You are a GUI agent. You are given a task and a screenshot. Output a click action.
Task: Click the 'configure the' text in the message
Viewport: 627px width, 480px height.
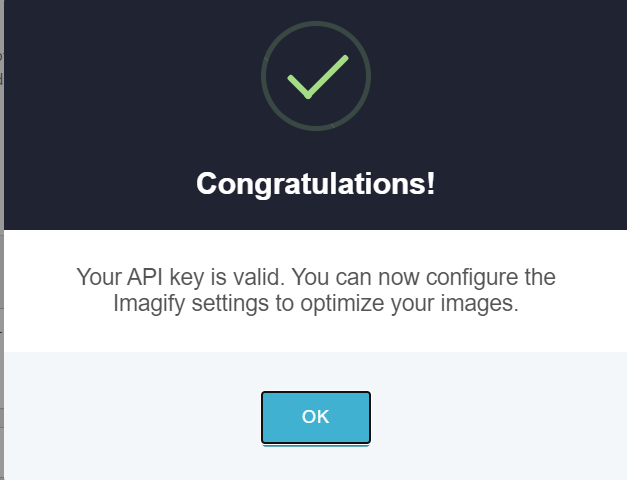click(491, 277)
